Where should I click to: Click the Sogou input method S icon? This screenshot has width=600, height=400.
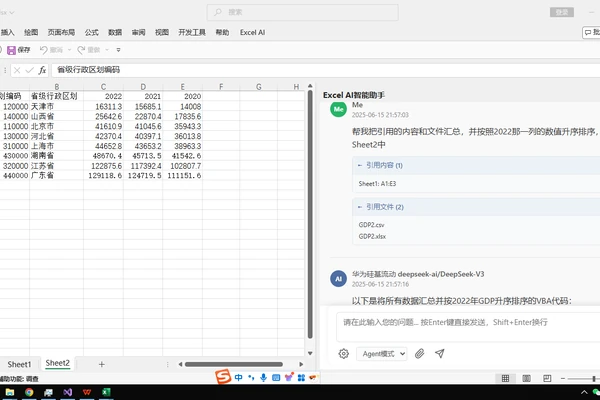(x=223, y=377)
